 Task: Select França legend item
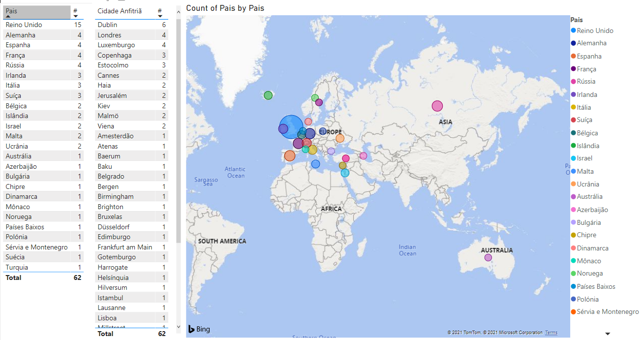[x=583, y=69]
